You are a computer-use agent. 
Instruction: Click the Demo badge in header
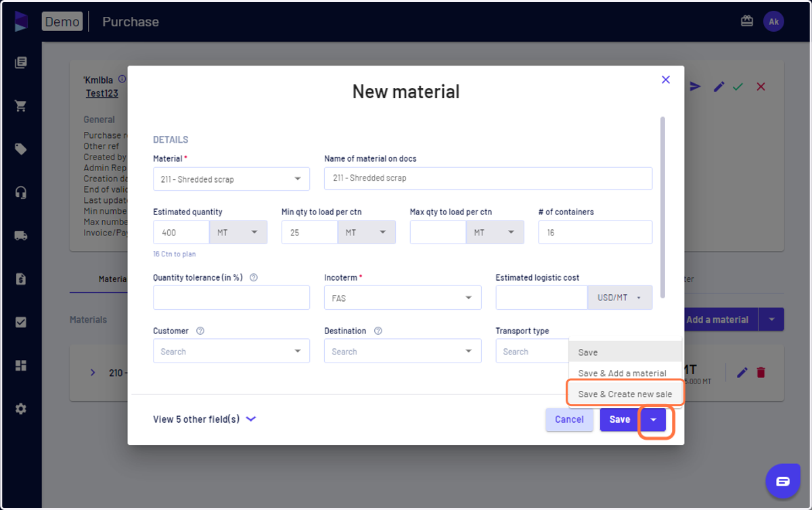(x=62, y=22)
